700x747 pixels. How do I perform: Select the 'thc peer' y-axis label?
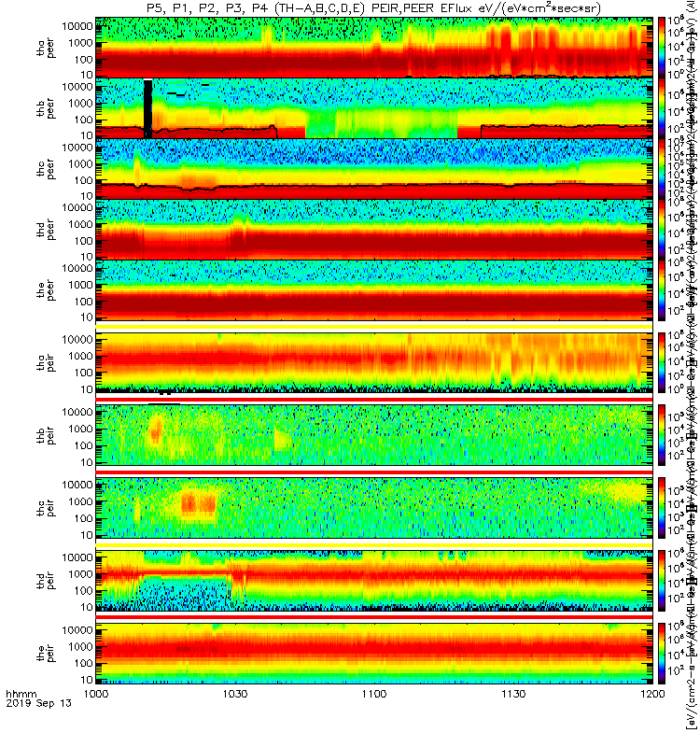46,169
